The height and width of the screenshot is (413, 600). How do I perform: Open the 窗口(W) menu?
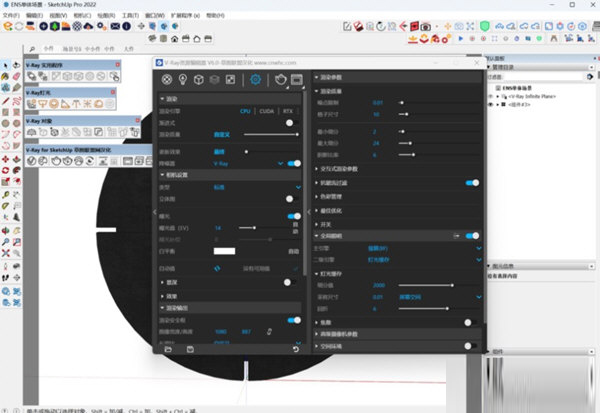pyautogui.click(x=155, y=15)
